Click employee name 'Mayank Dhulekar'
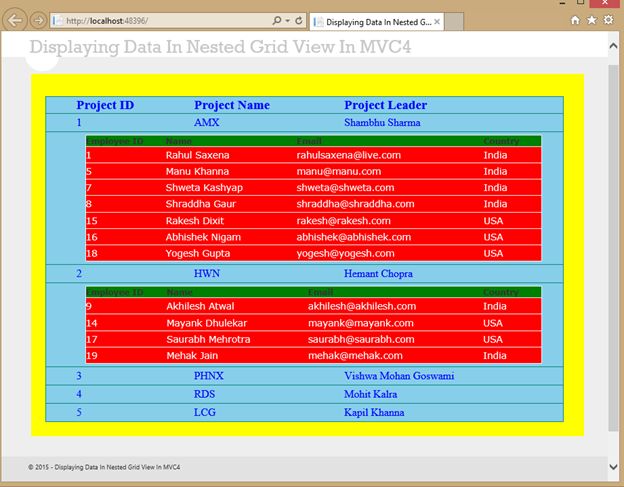This screenshot has height=487, width=624. pos(207,323)
